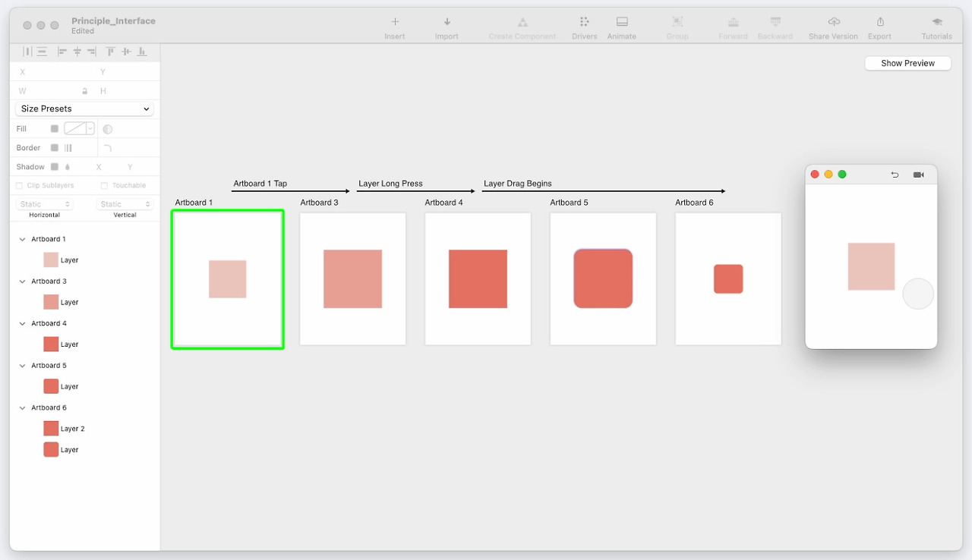Align layers to left edge
Image resolution: width=972 pixels, height=560 pixels.
(62, 52)
